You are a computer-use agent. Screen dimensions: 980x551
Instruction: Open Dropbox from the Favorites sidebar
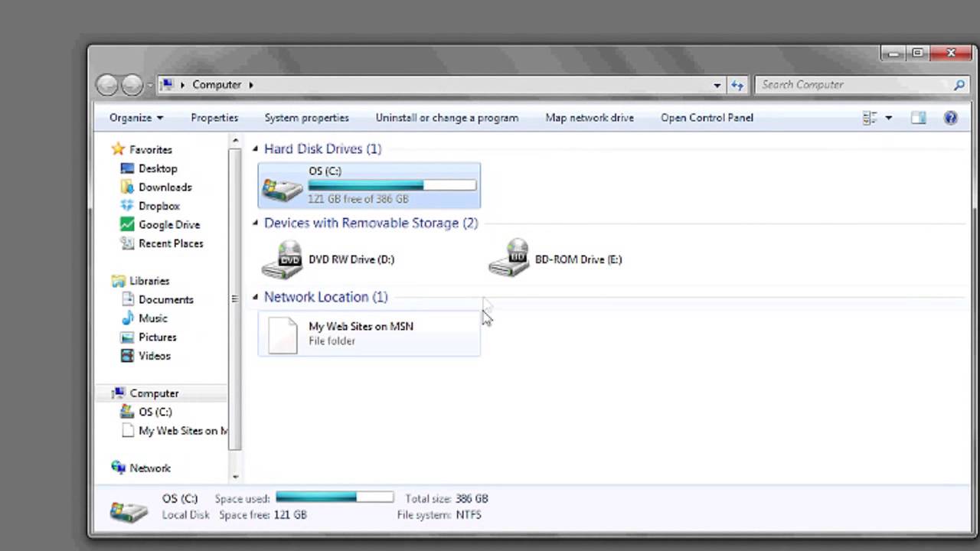point(159,206)
